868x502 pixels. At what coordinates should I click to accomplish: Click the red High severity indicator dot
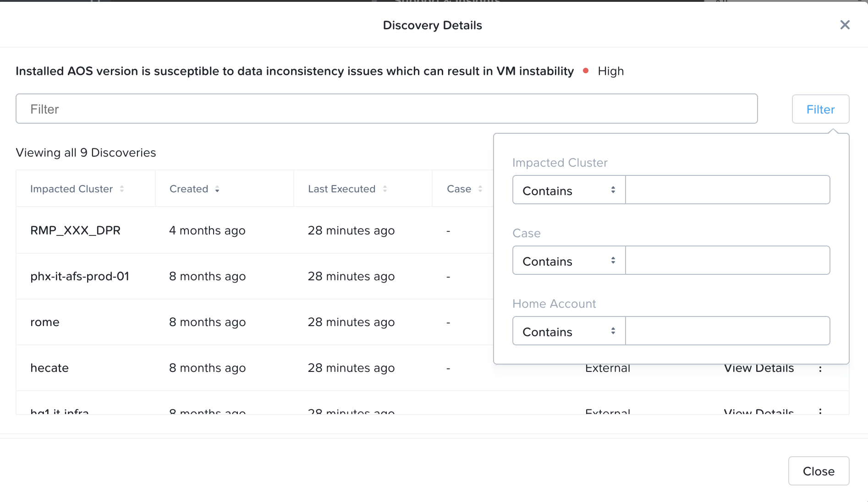pos(586,71)
